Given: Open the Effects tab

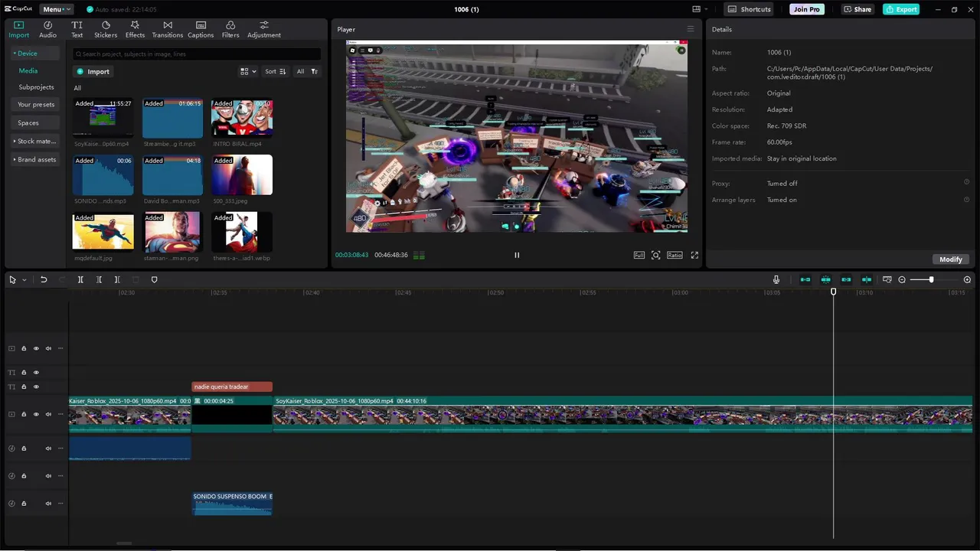Looking at the screenshot, I should point(135,30).
